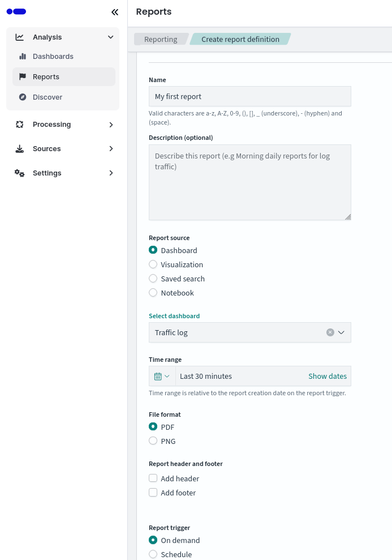392x560 pixels.
Task: Enable the Add header checkbox
Action: (153, 478)
